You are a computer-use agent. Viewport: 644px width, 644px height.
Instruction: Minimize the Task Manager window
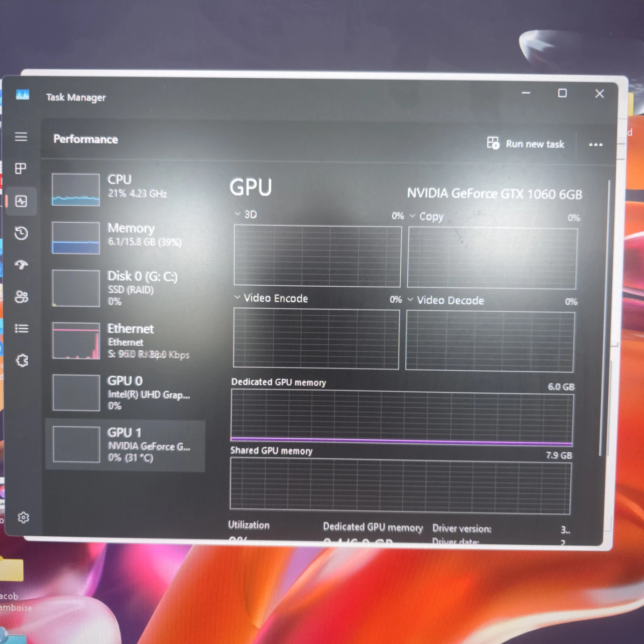[526, 93]
